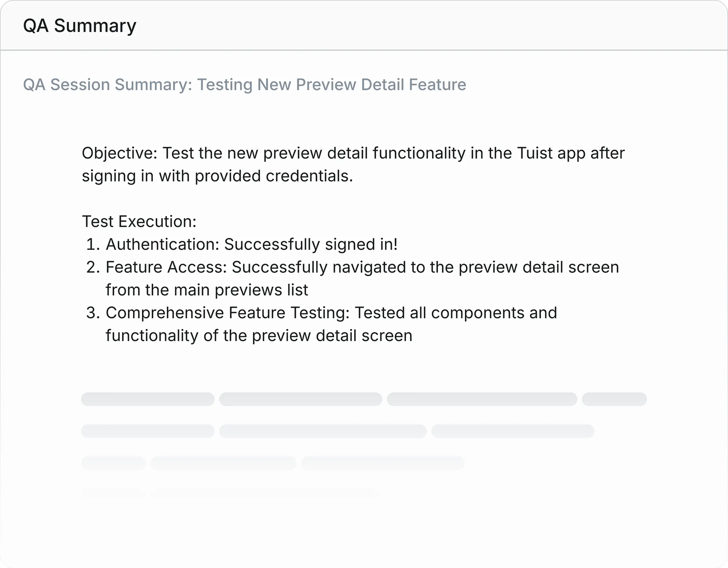Viewport: 728px width, 568px height.
Task: Click 'signing in with provided credentials' line
Action: (x=217, y=176)
